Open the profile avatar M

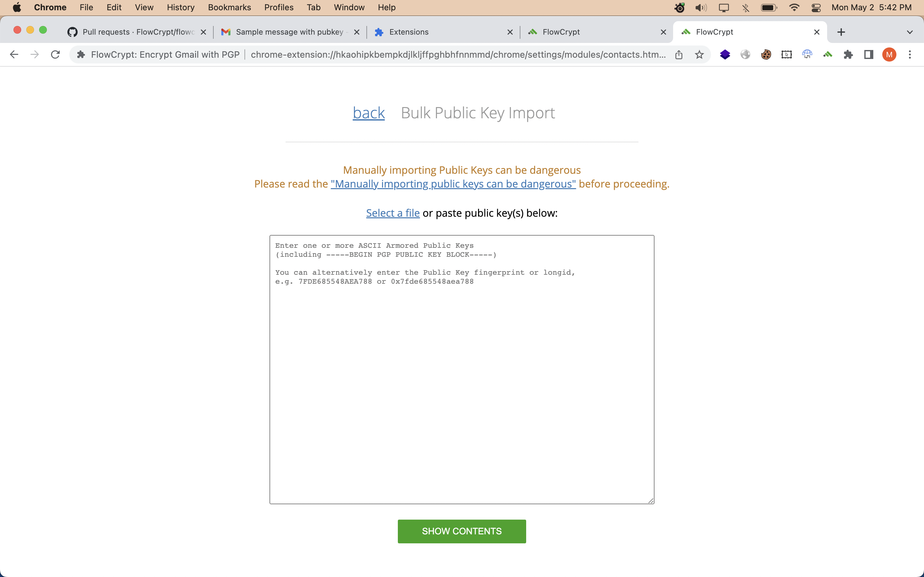(x=889, y=54)
